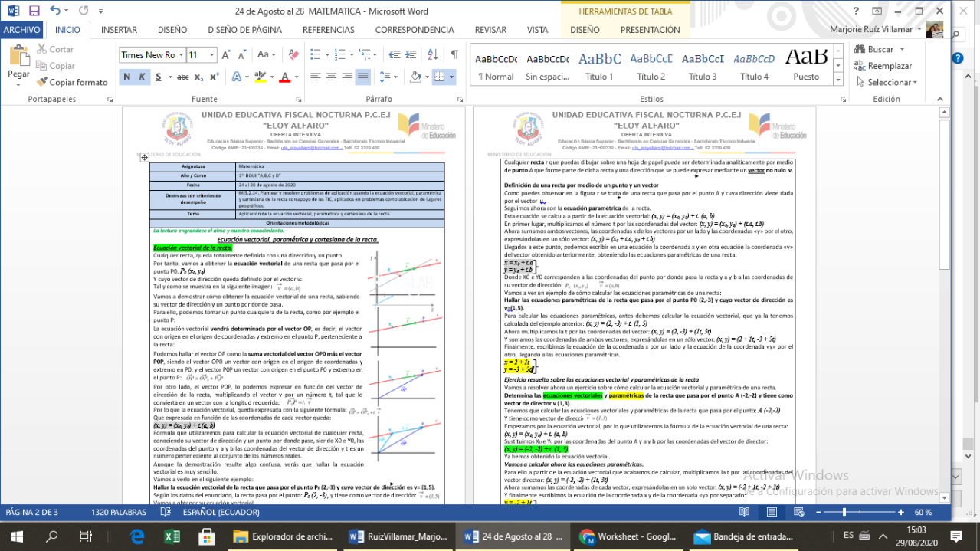Apply the Puesto title style

[806, 64]
